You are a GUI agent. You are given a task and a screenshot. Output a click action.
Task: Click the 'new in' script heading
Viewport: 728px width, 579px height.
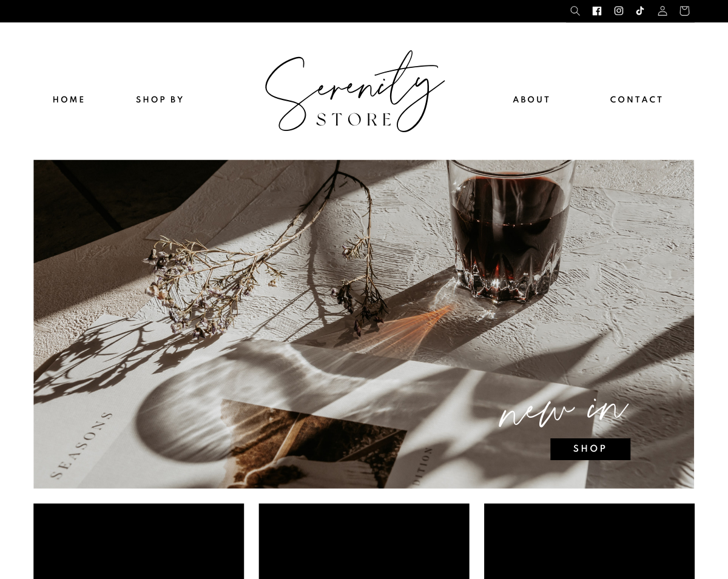pyautogui.click(x=563, y=412)
